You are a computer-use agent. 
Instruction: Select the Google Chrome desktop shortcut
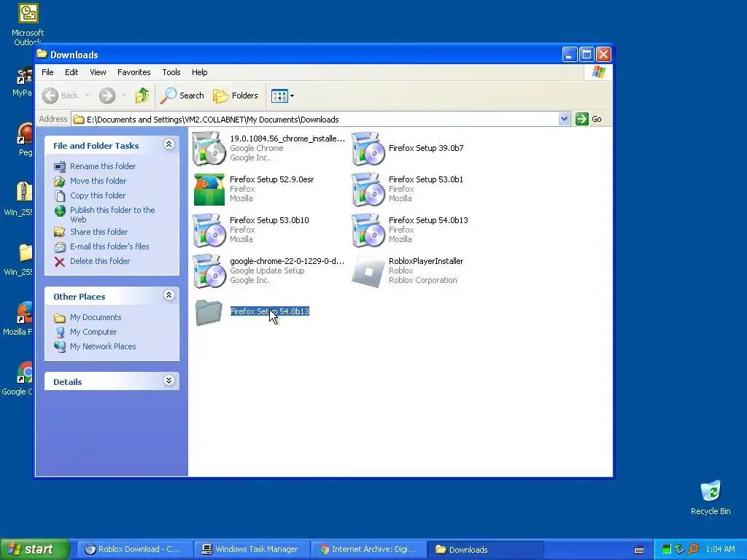tap(25, 373)
